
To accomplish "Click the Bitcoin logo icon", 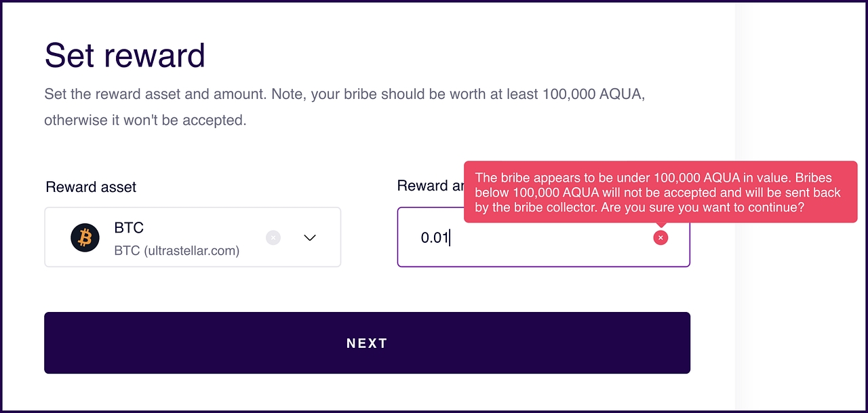I will [x=85, y=237].
